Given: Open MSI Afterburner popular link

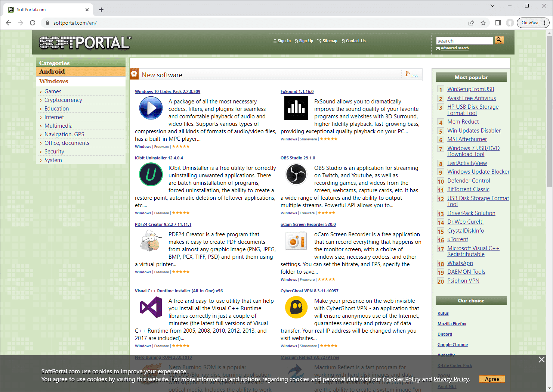Looking at the screenshot, I should (467, 139).
